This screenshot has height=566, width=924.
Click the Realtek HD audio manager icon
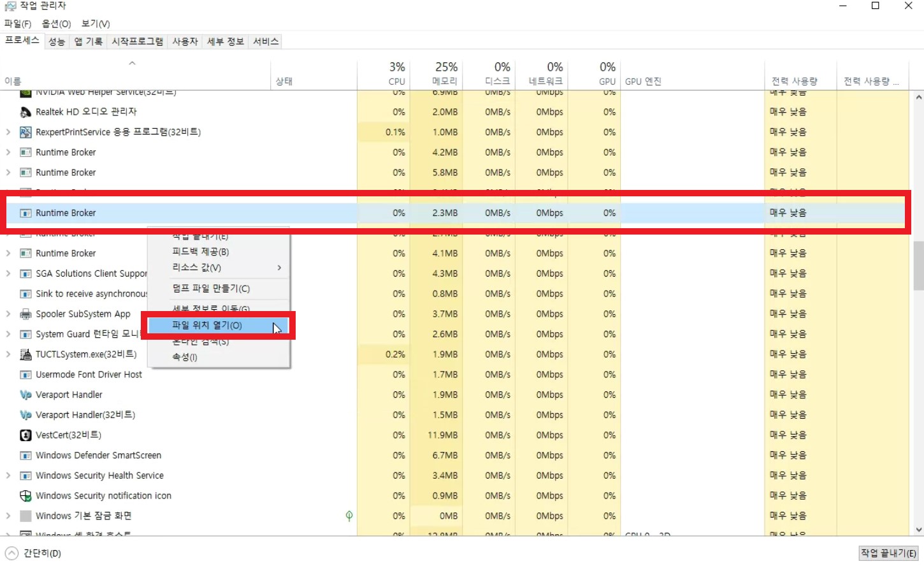coord(25,112)
